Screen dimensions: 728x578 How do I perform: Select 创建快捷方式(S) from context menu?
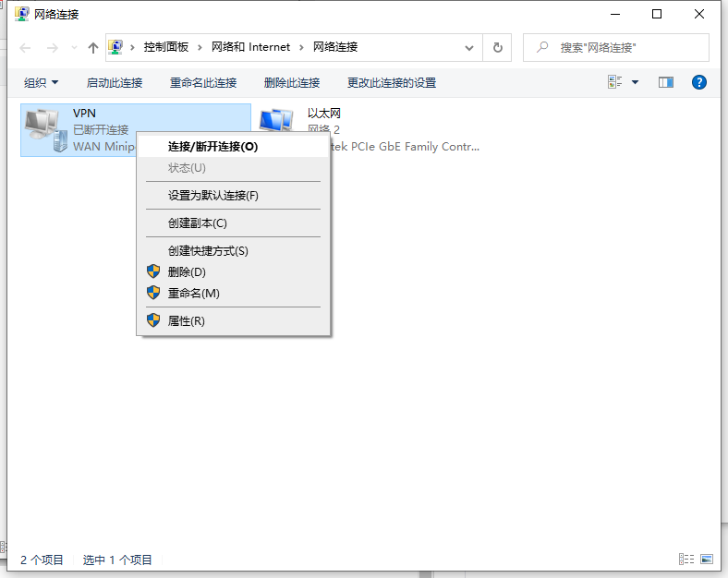pyautogui.click(x=208, y=251)
